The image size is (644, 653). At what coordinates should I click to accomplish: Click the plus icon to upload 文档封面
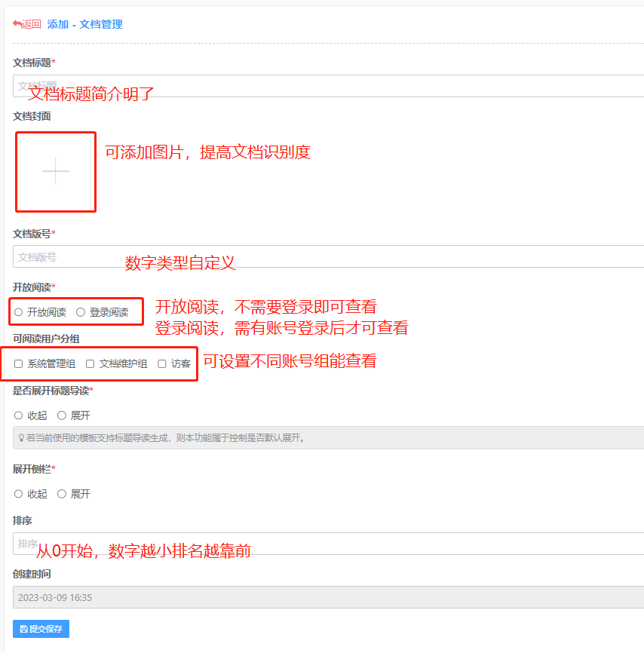(56, 172)
